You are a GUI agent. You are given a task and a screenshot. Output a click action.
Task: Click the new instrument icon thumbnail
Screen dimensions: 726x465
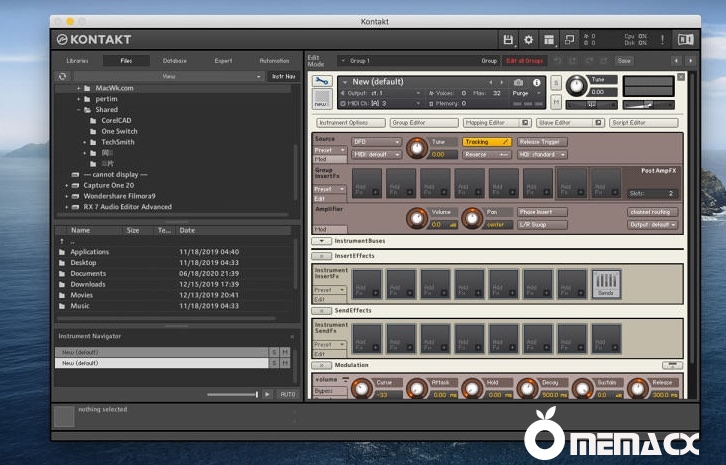tap(321, 99)
